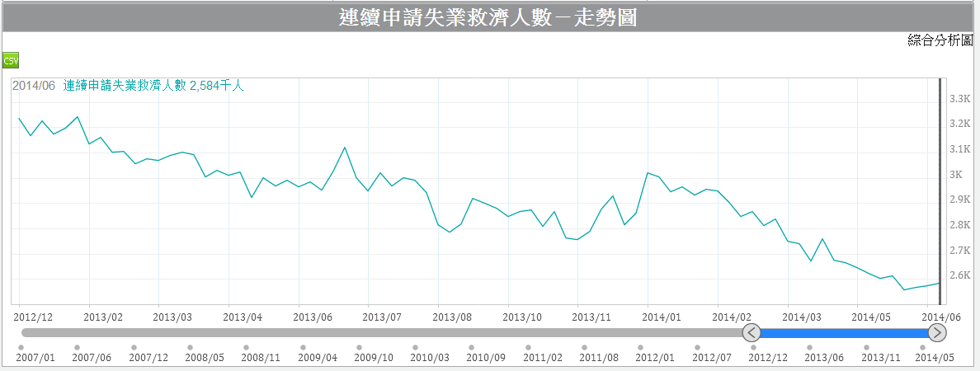Select the 2008/05 timeline marker
Screen dimensions: 980x371
190,347
